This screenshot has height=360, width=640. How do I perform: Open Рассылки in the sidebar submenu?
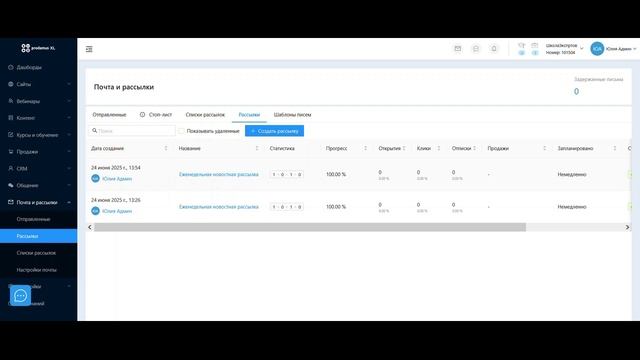pos(38,236)
